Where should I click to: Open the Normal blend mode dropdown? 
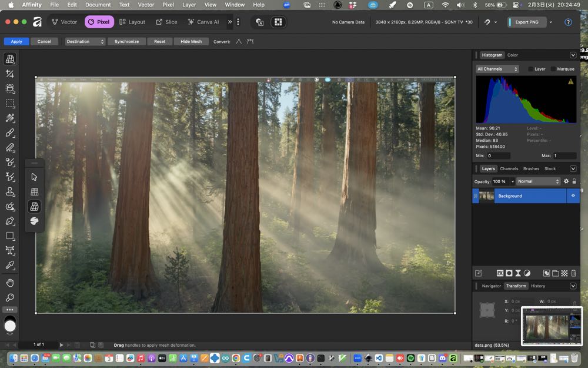pyautogui.click(x=539, y=181)
